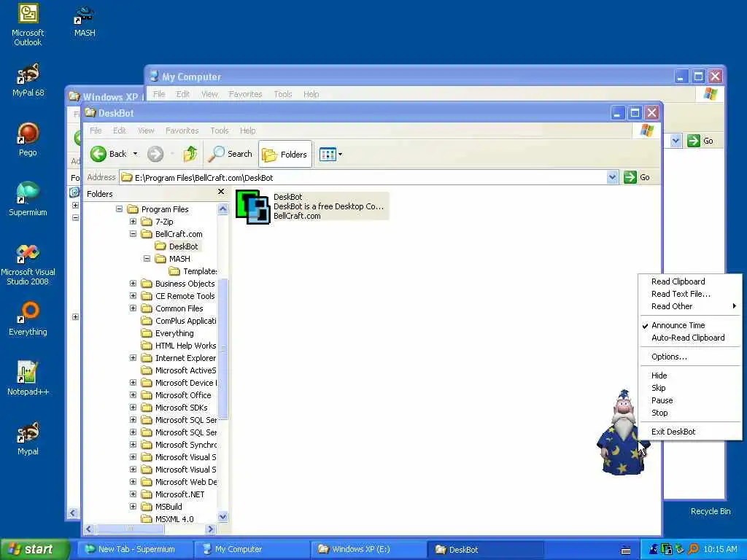This screenshot has width=747, height=560.
Task: Select the Mypal desktop shortcut
Action: point(28,438)
